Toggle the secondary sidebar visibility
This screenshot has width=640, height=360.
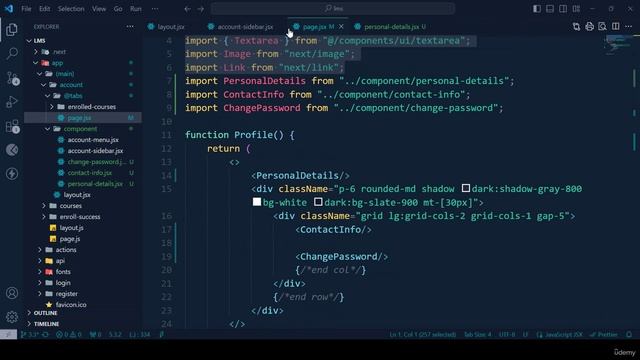pyautogui.click(x=563, y=9)
